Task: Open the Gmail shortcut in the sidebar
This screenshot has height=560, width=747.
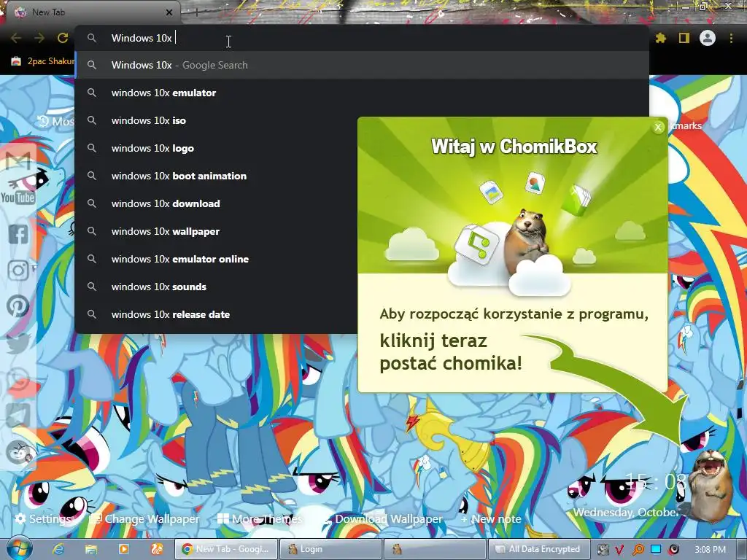Action: (x=18, y=161)
